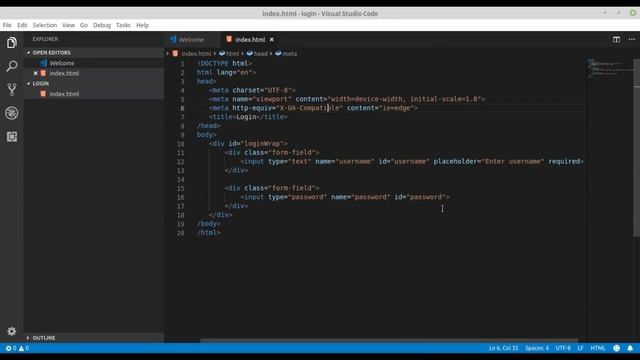Image resolution: width=640 pixels, height=360 pixels.
Task: Click the html breadcrumb item
Action: pyautogui.click(x=229, y=53)
